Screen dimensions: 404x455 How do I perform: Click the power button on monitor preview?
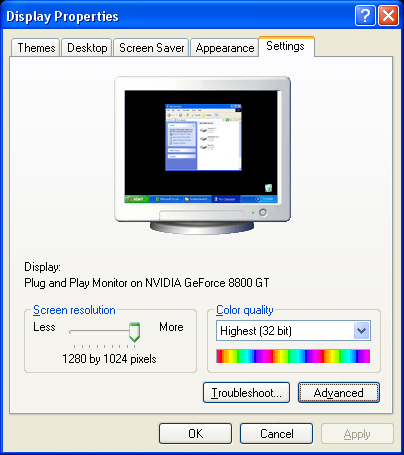point(263,212)
